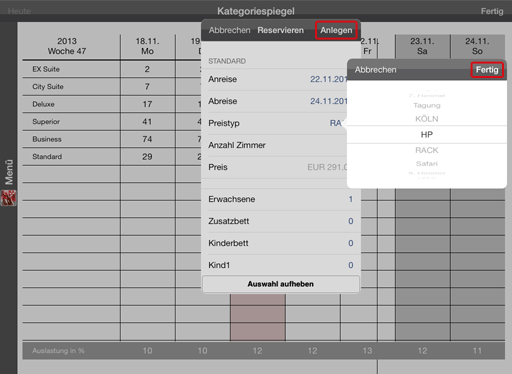The height and width of the screenshot is (374, 512).
Task: Select KÖLN in the picker list
Action: (x=427, y=119)
